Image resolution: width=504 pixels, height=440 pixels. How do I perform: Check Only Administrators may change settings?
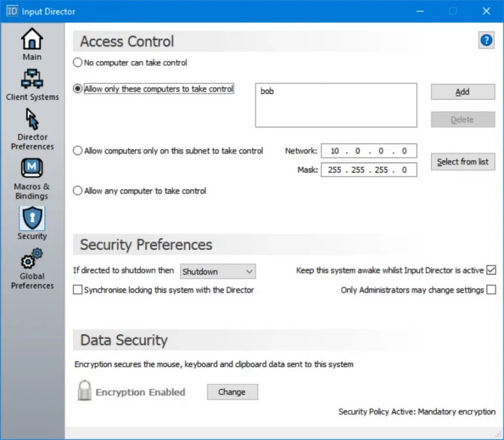pos(491,290)
